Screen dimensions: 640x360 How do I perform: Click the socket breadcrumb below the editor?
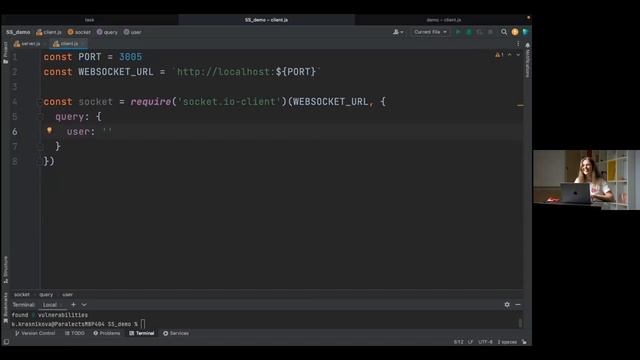pyautogui.click(x=22, y=294)
